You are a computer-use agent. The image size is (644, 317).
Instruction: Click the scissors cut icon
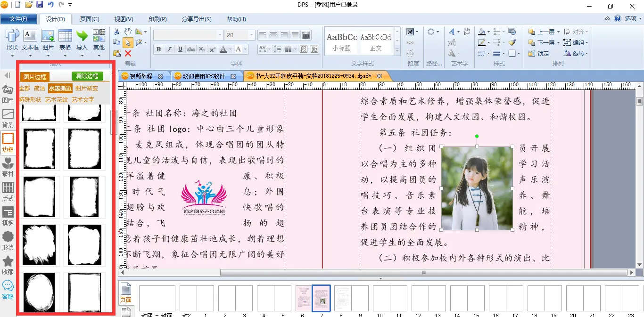click(117, 32)
